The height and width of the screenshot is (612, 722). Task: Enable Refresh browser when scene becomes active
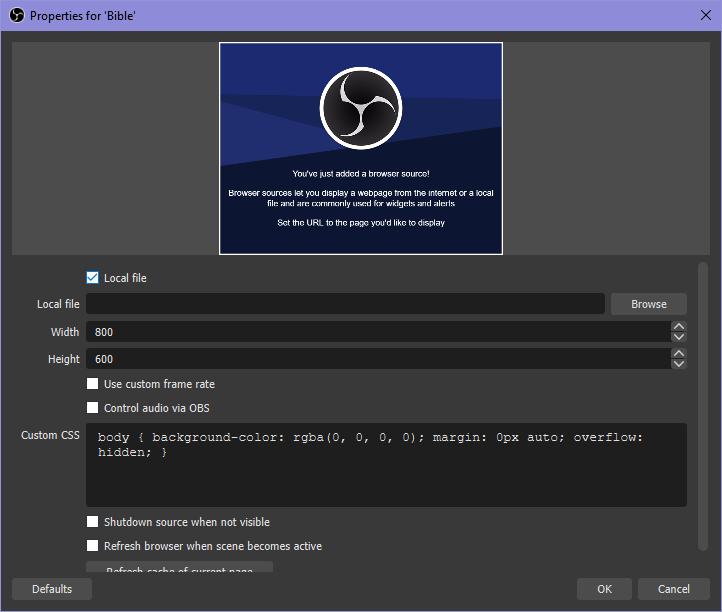93,546
